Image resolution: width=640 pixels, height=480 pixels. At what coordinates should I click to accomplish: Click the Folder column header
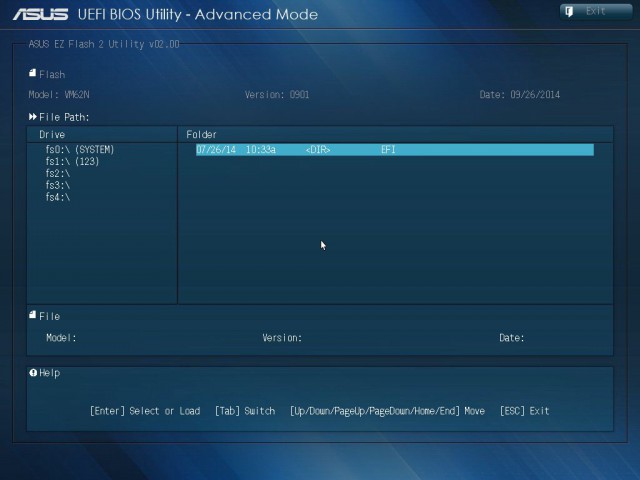(x=201, y=134)
